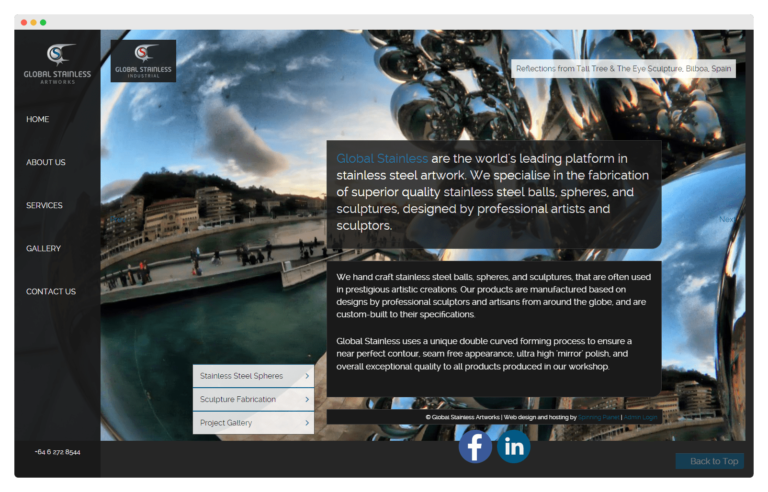Open the ABOUT US page
The width and height of the screenshot is (768, 492).
(x=46, y=162)
